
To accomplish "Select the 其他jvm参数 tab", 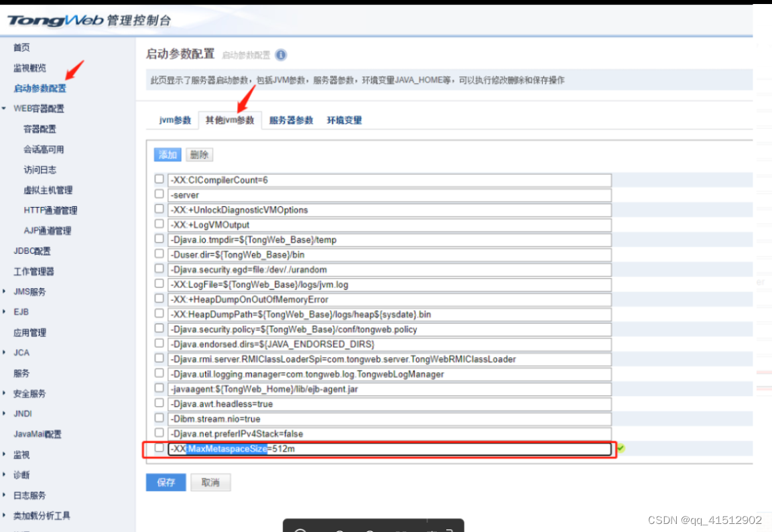I will [x=230, y=120].
